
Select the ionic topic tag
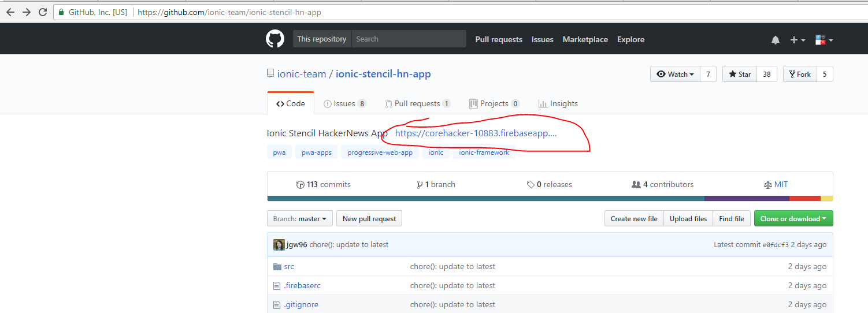pyautogui.click(x=436, y=152)
